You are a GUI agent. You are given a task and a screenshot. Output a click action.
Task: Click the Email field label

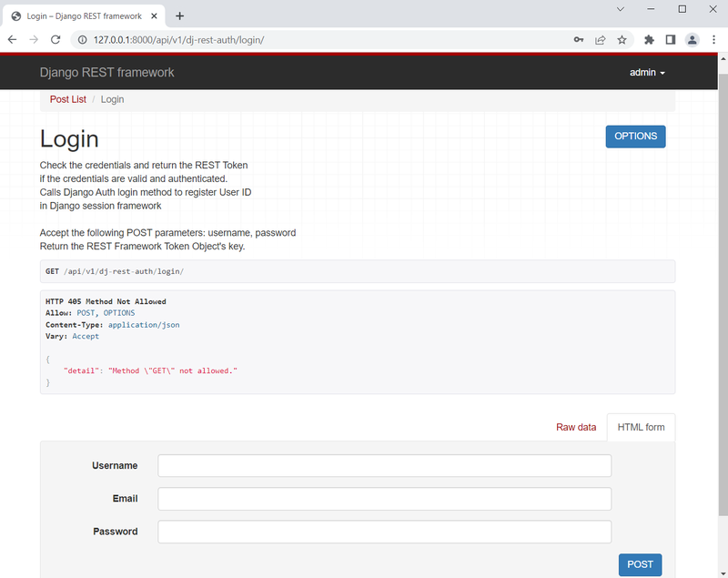coord(125,499)
